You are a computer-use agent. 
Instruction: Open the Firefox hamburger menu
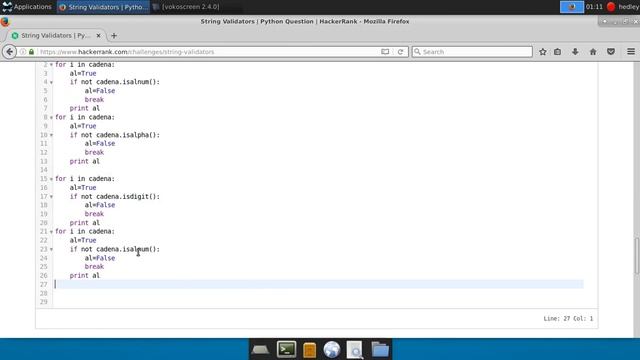(631, 52)
